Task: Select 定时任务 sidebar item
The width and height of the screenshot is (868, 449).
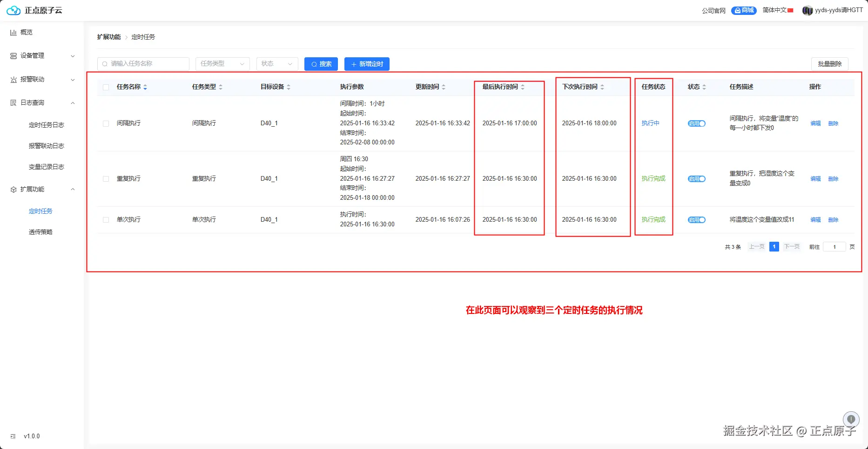Action: [x=40, y=211]
